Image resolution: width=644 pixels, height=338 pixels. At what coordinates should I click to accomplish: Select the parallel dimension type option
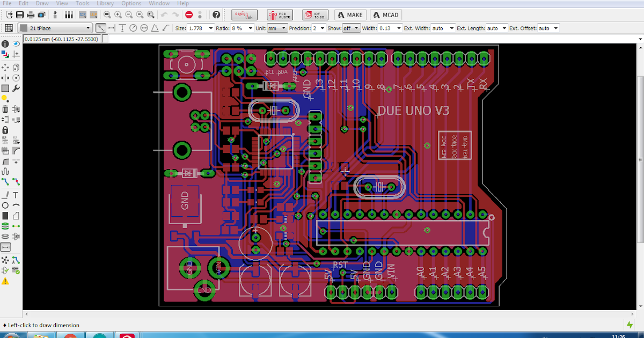(100, 28)
